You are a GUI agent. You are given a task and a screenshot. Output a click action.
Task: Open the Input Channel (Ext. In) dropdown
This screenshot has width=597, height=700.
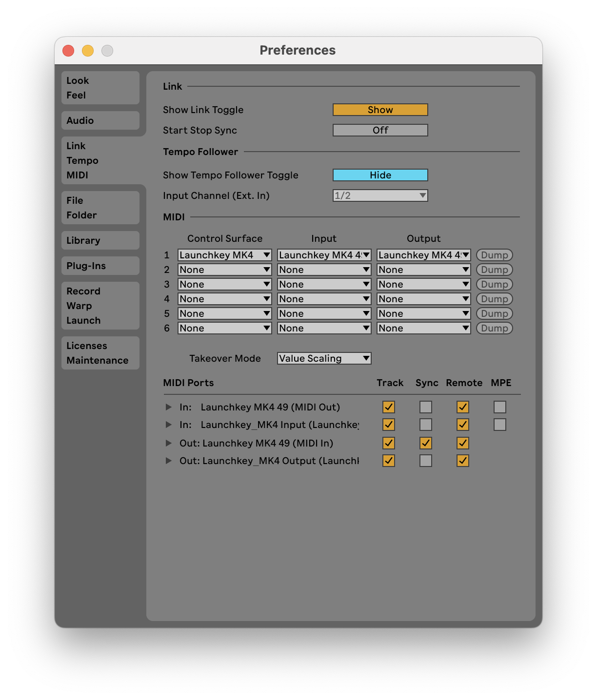click(380, 195)
